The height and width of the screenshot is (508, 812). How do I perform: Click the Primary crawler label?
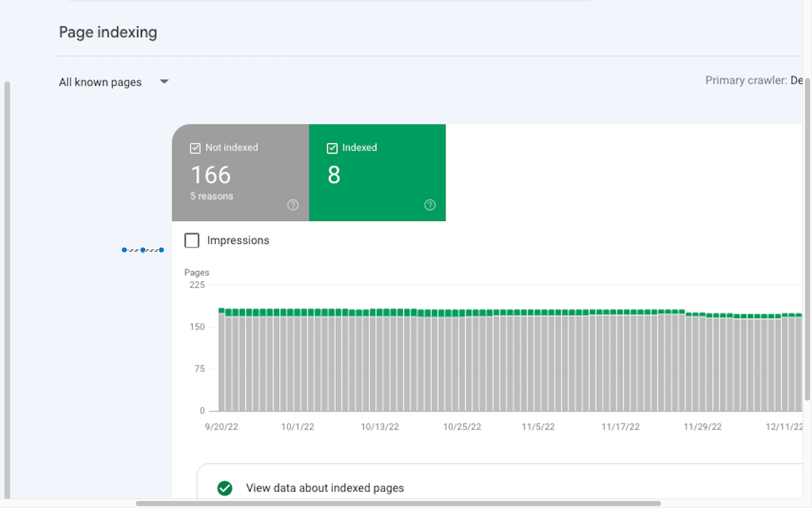click(x=746, y=81)
